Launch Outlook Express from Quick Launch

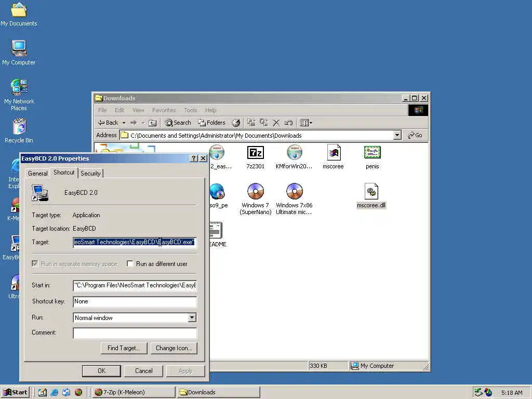pyautogui.click(x=66, y=392)
